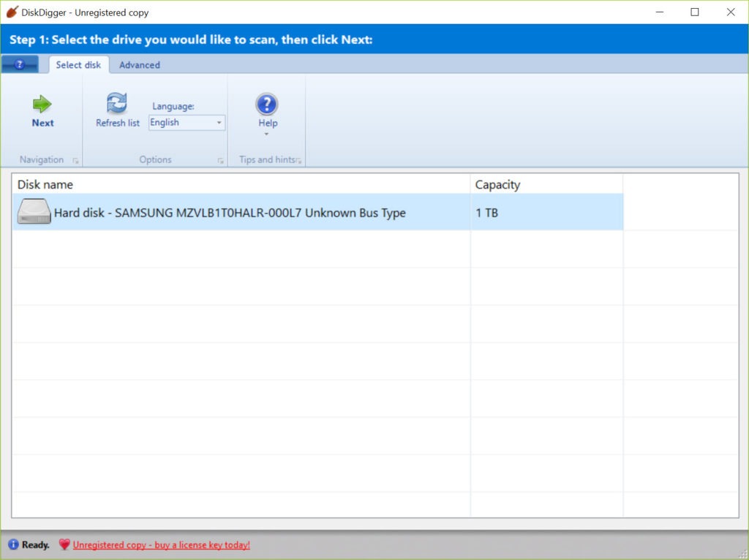This screenshot has height=560, width=749.
Task: Maximize the DiskDigger window
Action: (x=695, y=12)
